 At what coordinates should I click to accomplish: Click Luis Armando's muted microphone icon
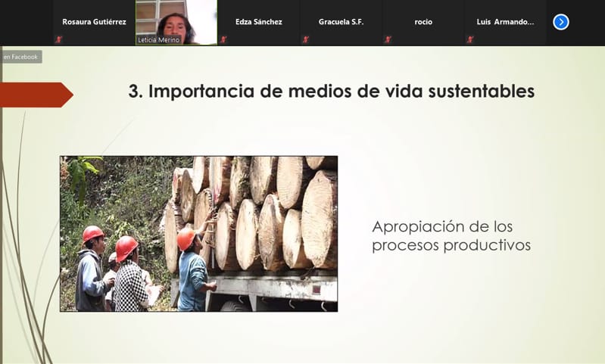point(470,39)
